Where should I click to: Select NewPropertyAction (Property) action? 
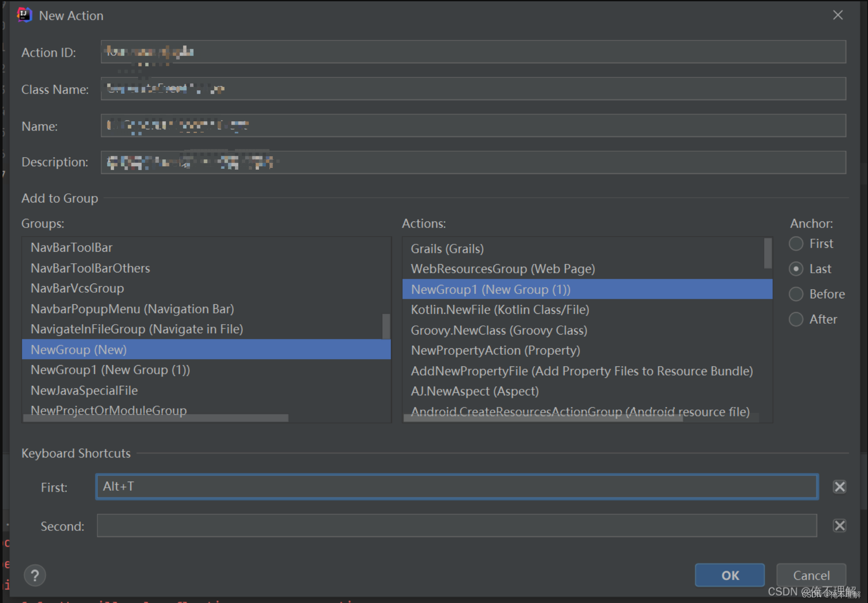(x=587, y=350)
